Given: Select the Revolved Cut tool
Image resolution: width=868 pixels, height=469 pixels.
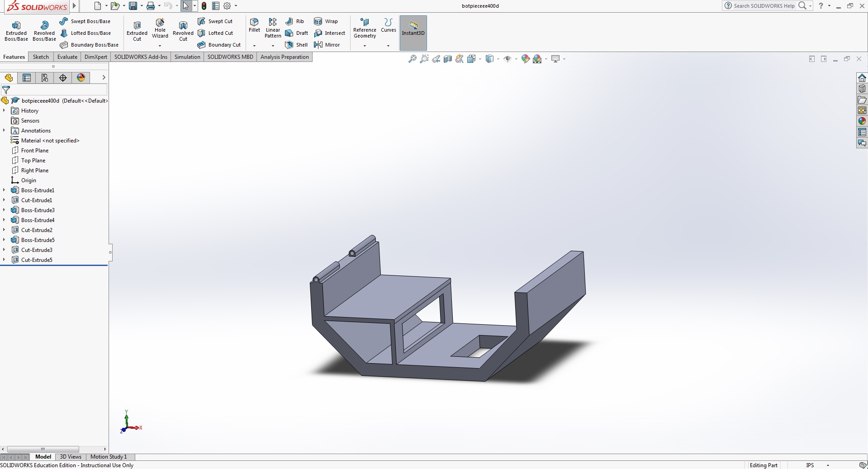Looking at the screenshot, I should tap(183, 31).
